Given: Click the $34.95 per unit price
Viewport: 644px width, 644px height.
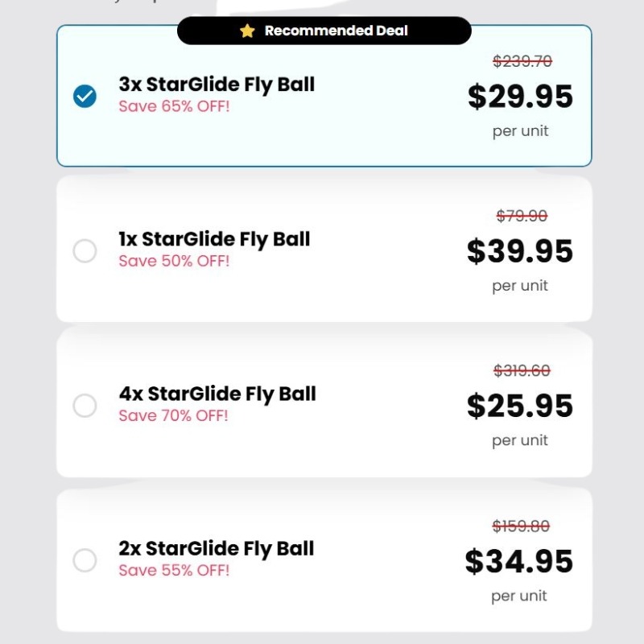Looking at the screenshot, I should (518, 561).
